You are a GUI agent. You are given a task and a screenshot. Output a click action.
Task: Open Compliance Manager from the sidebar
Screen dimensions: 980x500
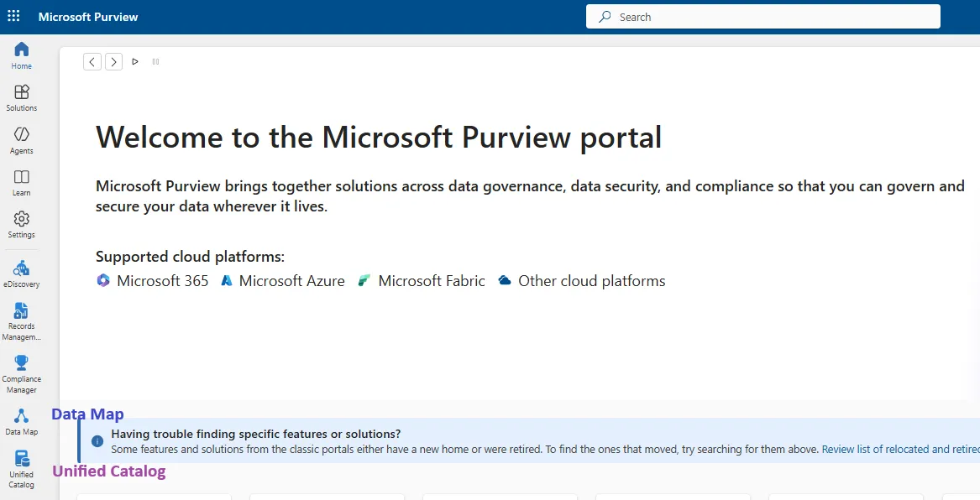(x=21, y=374)
